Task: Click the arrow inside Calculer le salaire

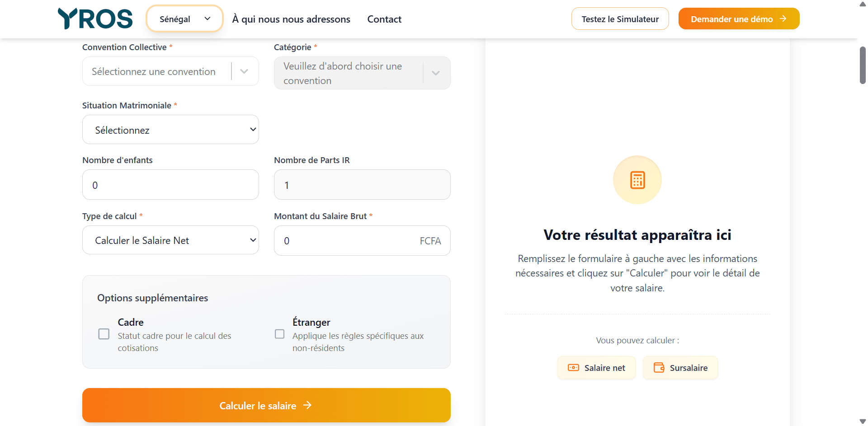Action: [307, 405]
